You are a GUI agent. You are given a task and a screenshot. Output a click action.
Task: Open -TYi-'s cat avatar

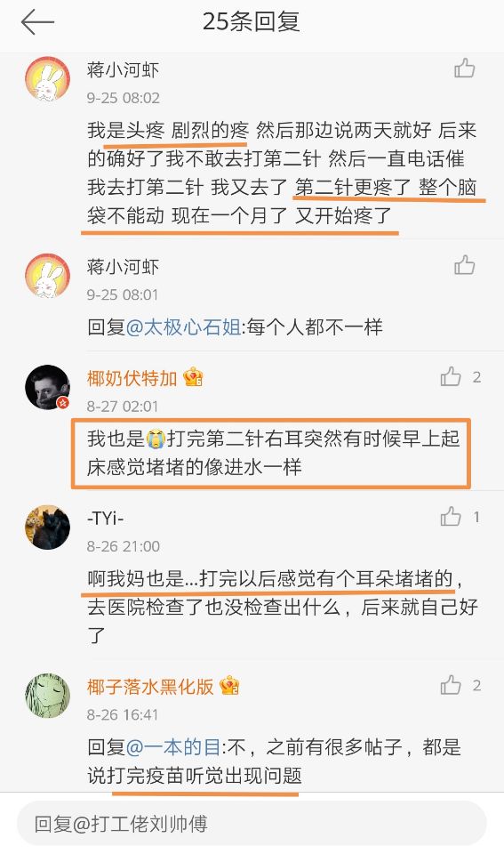point(48,528)
